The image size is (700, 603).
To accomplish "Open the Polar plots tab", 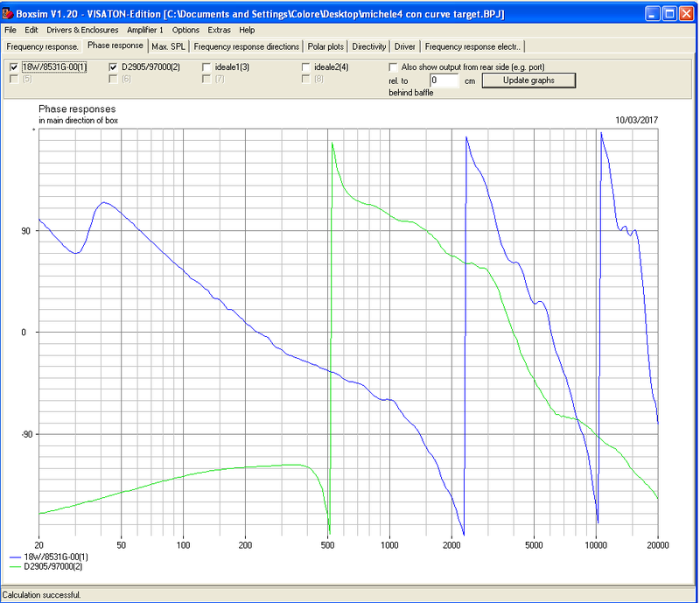I will 325,46.
